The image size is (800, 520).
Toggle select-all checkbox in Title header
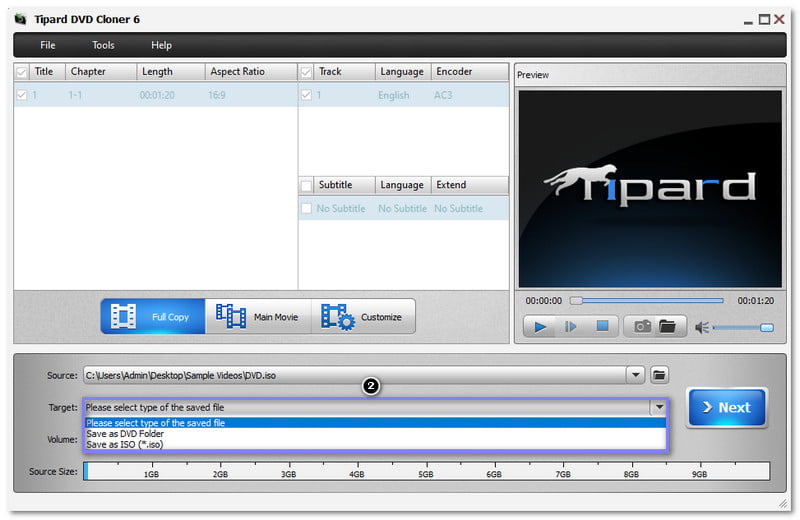pyautogui.click(x=21, y=72)
